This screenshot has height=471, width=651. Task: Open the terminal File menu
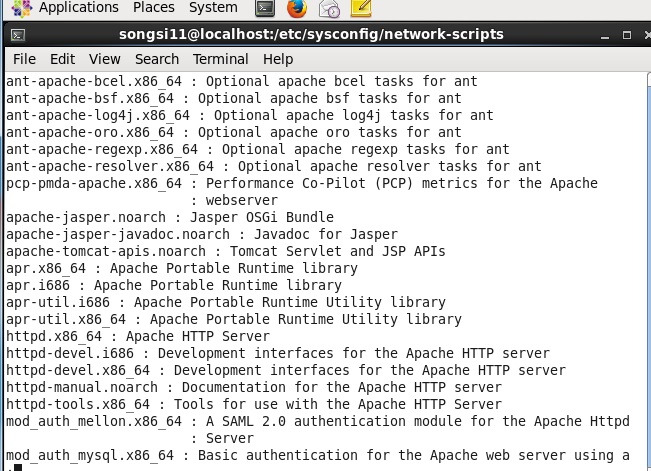(24, 59)
